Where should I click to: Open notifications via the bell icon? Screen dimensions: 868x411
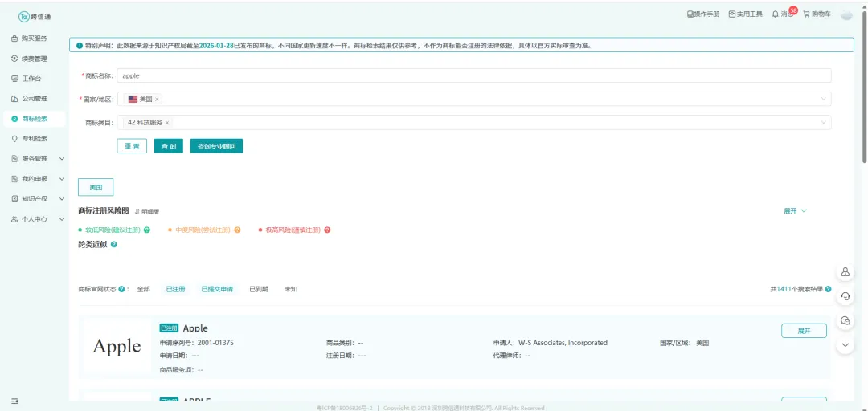pyautogui.click(x=776, y=14)
